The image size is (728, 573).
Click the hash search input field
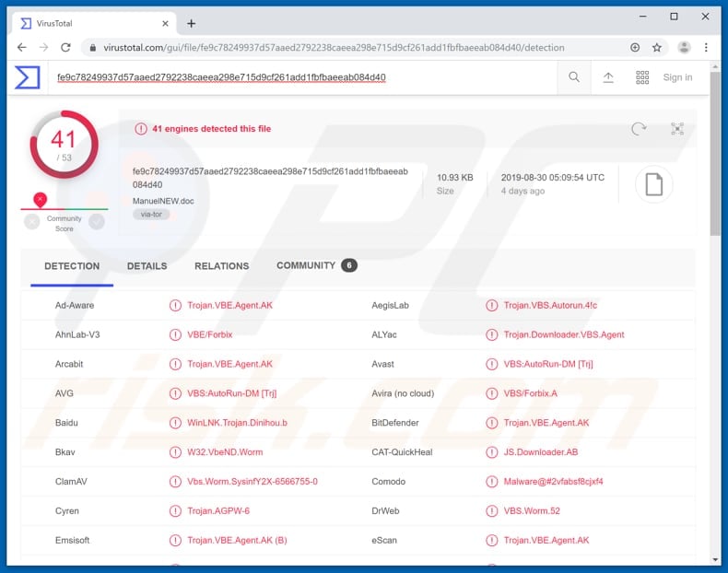(x=301, y=77)
